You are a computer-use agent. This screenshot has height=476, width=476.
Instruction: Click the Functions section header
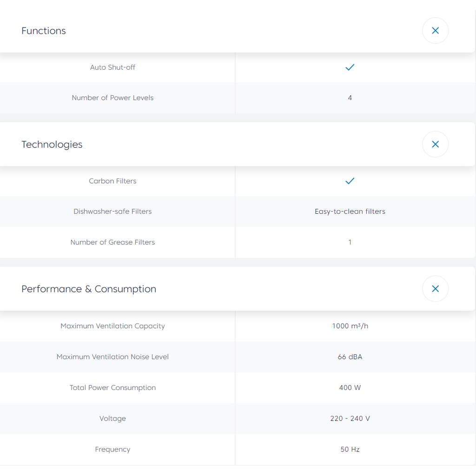coord(44,31)
